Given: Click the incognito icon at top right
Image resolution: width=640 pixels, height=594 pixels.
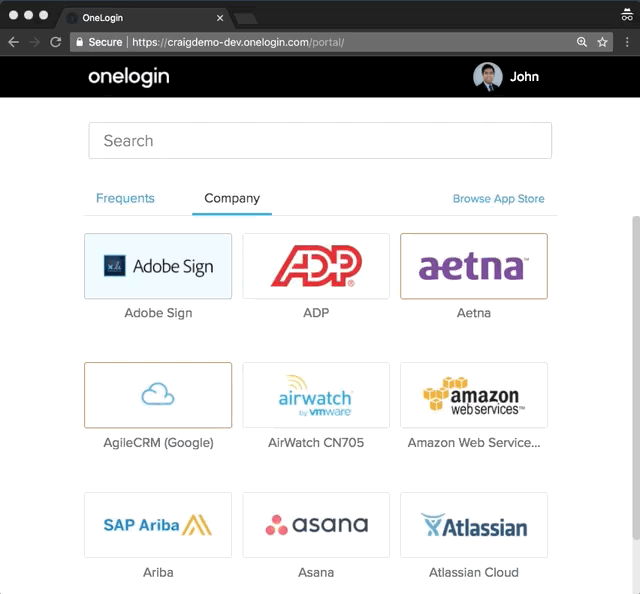Looking at the screenshot, I should [627, 15].
